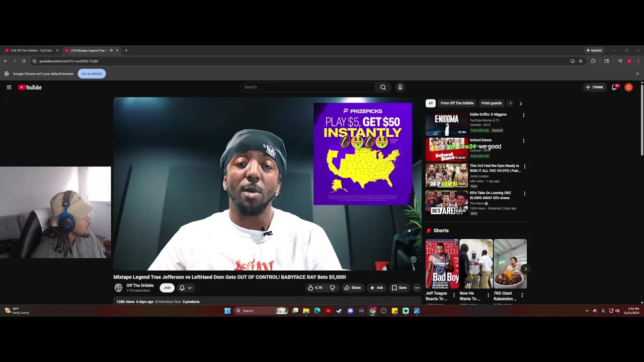The width and height of the screenshot is (644, 362).
Task: Reload the page in Chrome
Action: (x=23, y=61)
